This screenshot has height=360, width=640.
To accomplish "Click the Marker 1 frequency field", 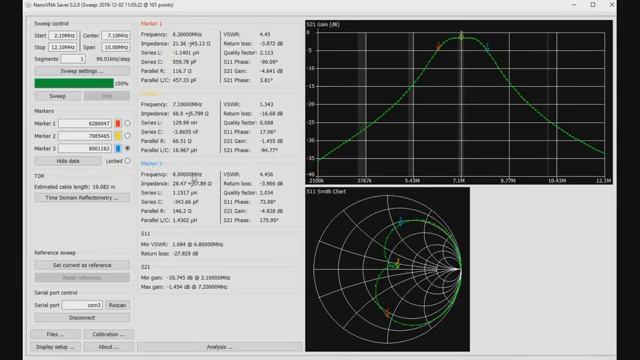I will coord(85,123).
